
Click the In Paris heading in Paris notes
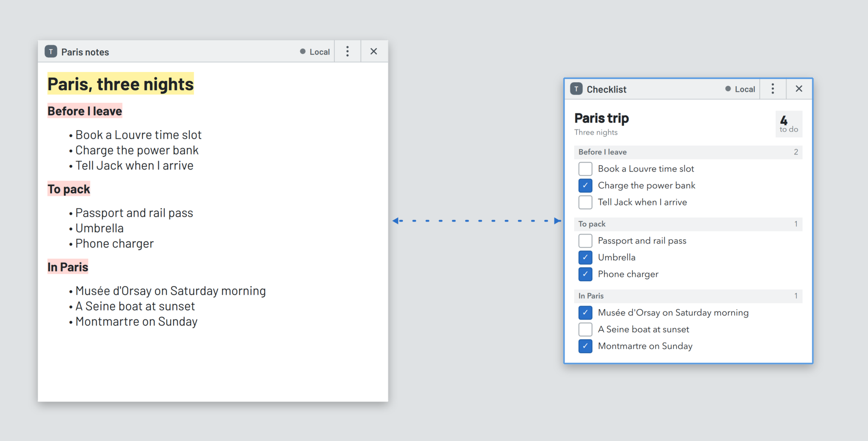click(68, 267)
